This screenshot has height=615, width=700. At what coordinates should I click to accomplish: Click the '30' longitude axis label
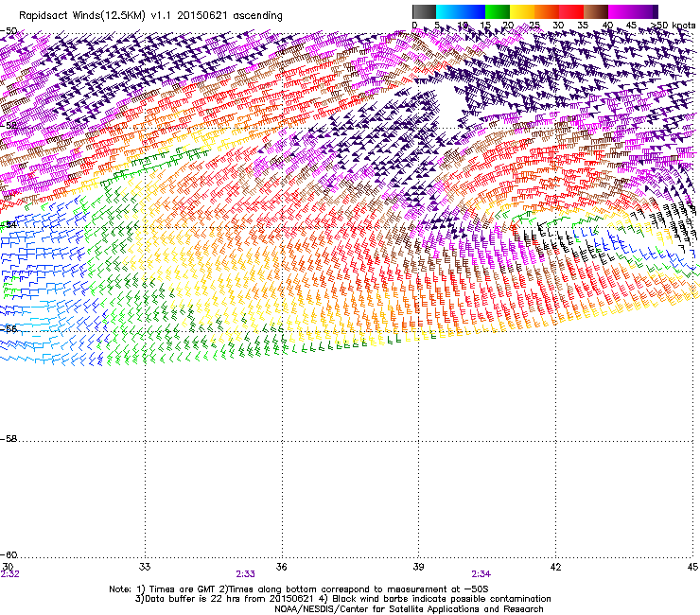tap(8, 567)
